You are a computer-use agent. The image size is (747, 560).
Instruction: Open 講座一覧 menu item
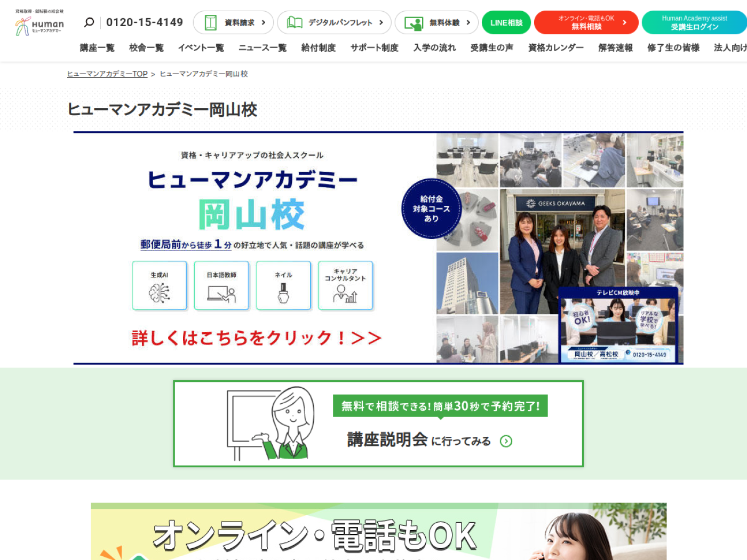coord(97,47)
